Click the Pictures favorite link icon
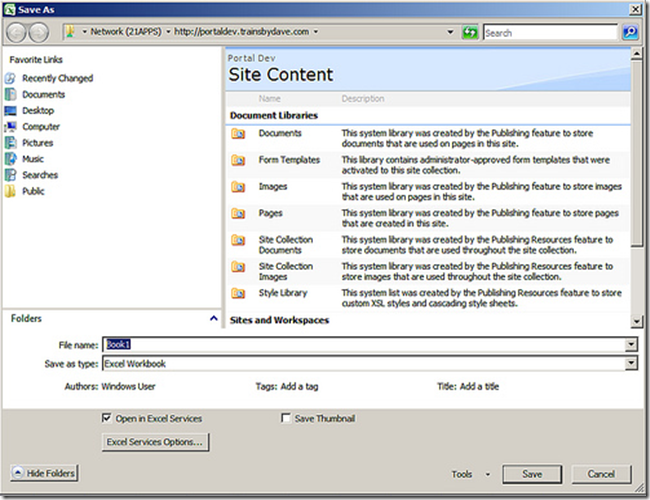Viewport: 650px width, 500px height. [x=10, y=143]
